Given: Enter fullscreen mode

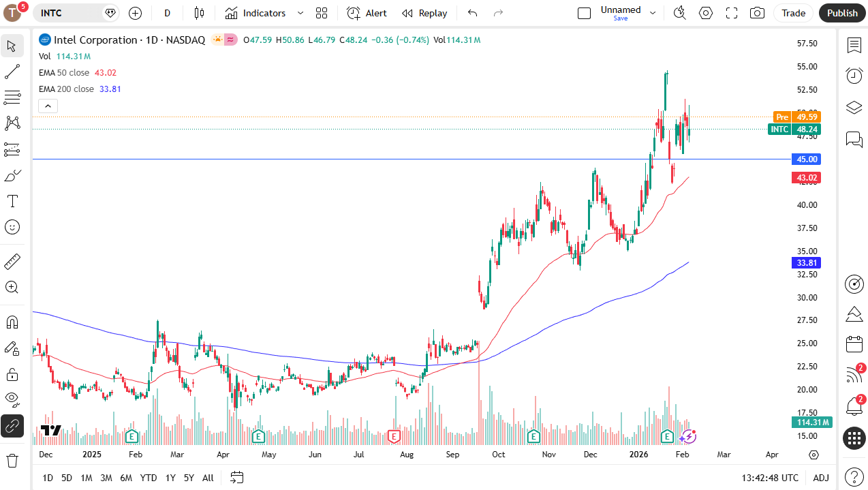Looking at the screenshot, I should [732, 13].
